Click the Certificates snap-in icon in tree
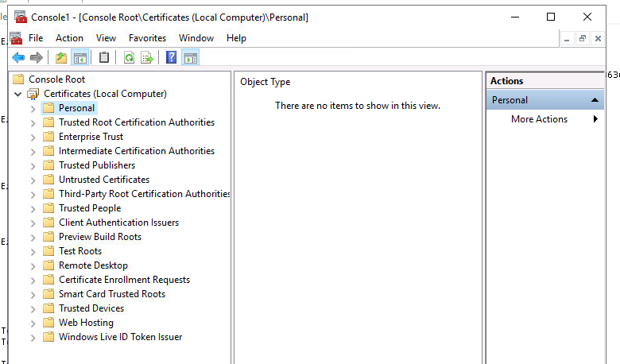The width and height of the screenshot is (620, 364). [x=33, y=94]
